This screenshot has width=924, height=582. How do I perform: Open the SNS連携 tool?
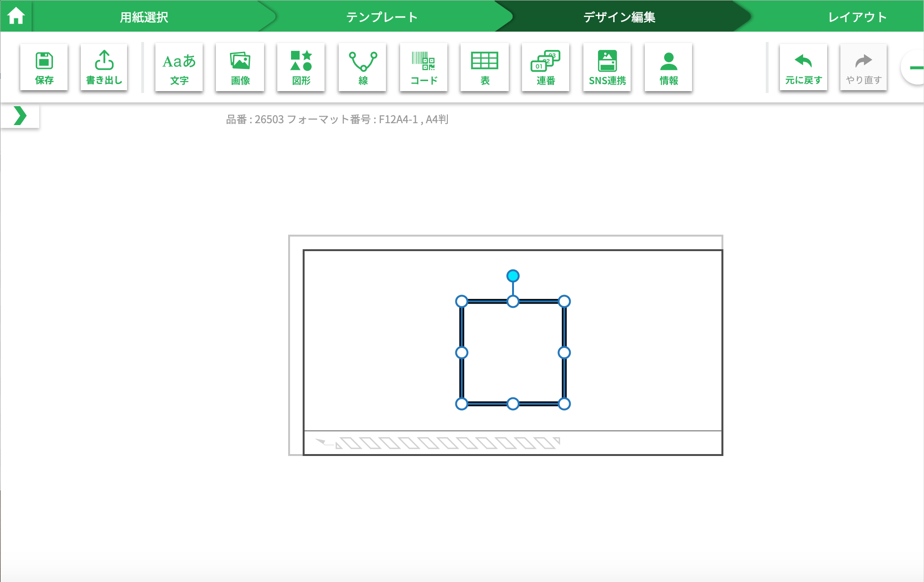pos(607,67)
